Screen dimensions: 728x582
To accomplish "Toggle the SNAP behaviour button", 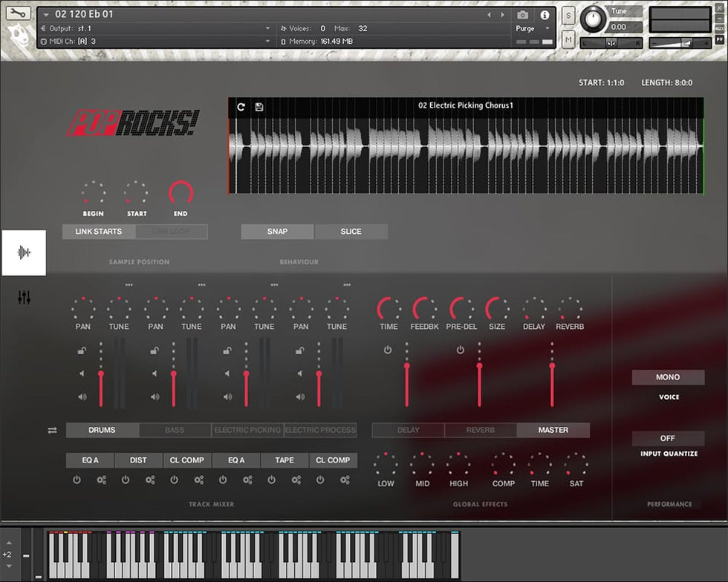I will (x=277, y=232).
